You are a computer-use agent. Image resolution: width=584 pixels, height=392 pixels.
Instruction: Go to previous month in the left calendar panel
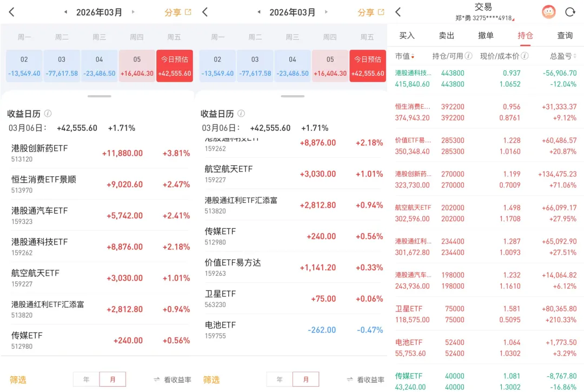coord(65,12)
